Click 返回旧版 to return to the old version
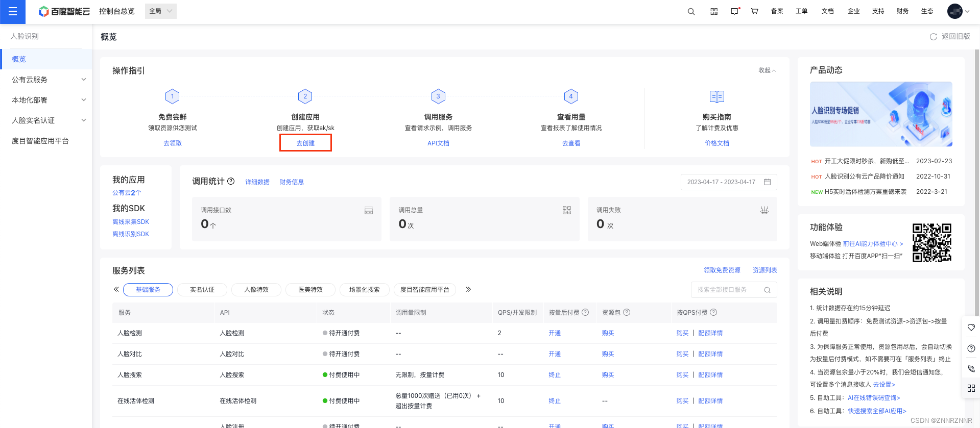Image resolution: width=980 pixels, height=428 pixels. point(955,37)
